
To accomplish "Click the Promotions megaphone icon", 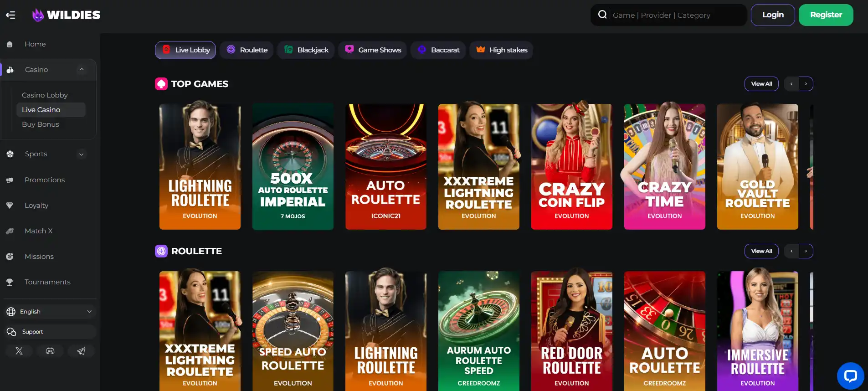I will pos(10,180).
